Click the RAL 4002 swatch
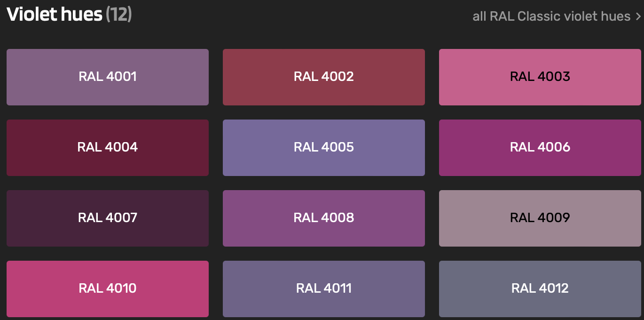Screen dimensions: 644x320 (x=323, y=77)
